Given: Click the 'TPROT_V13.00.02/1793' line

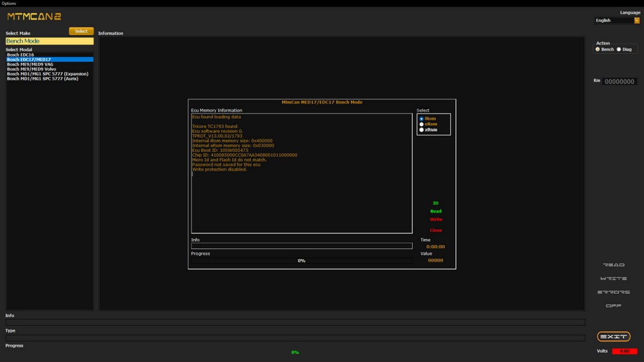Looking at the screenshot, I should pyautogui.click(x=217, y=136).
